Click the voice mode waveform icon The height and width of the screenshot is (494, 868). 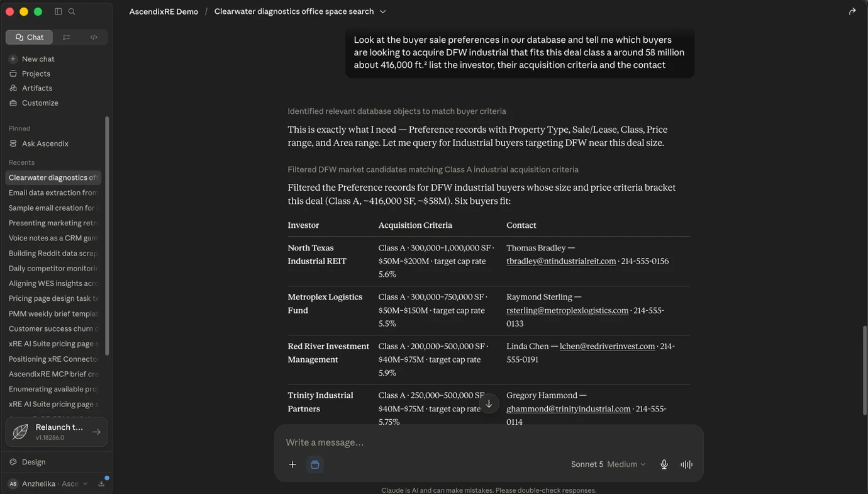(x=686, y=464)
